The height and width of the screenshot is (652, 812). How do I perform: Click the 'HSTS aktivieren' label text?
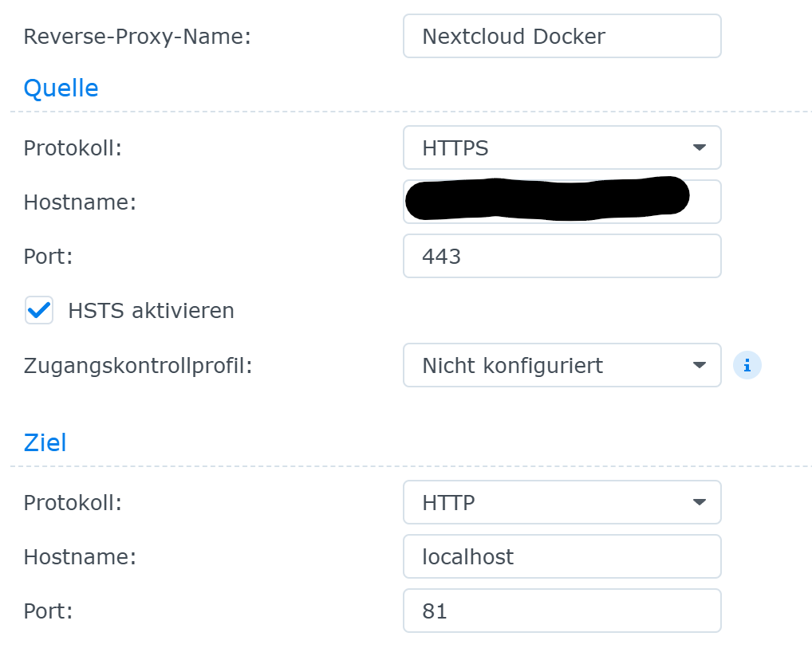pos(151,310)
